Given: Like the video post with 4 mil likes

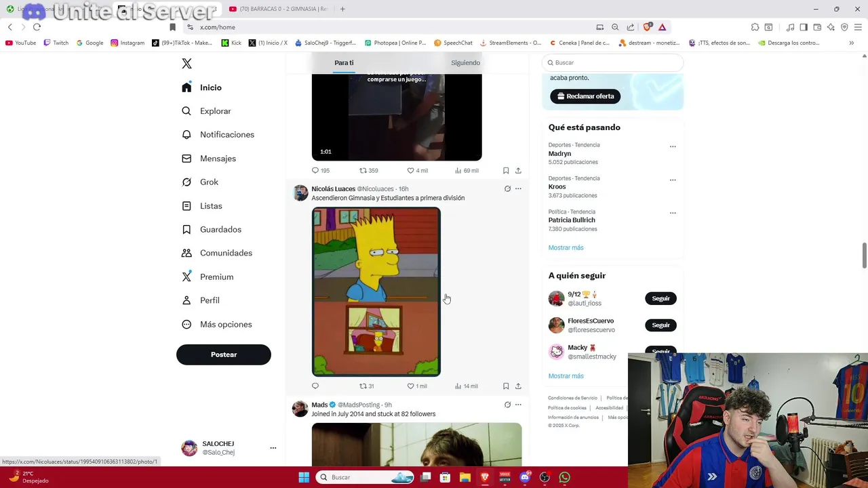Looking at the screenshot, I should (410, 171).
